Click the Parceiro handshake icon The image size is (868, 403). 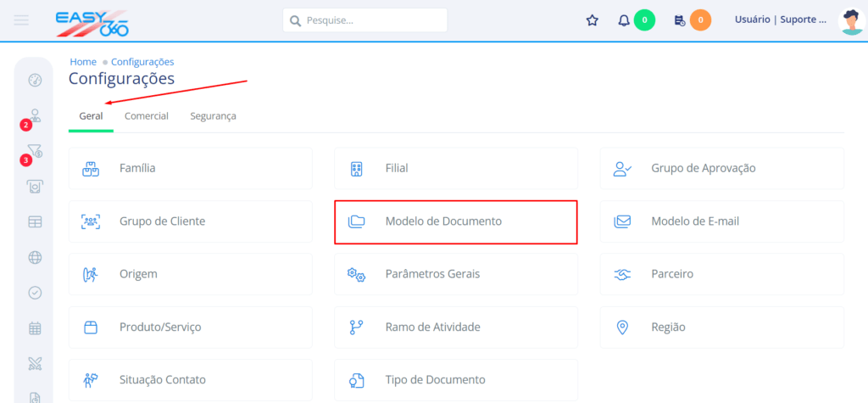622,274
